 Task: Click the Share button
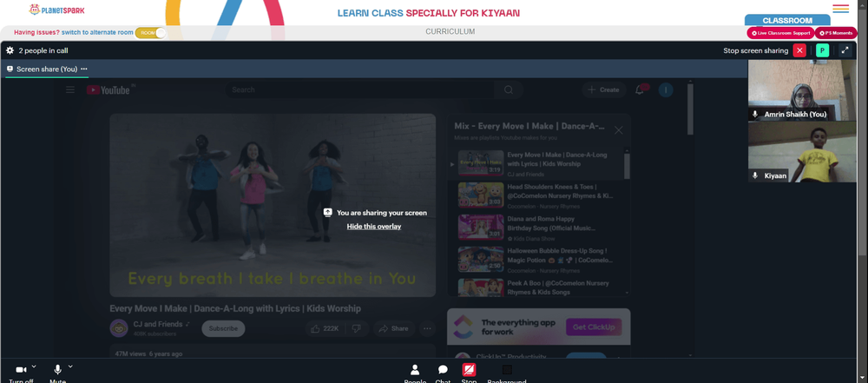click(393, 328)
